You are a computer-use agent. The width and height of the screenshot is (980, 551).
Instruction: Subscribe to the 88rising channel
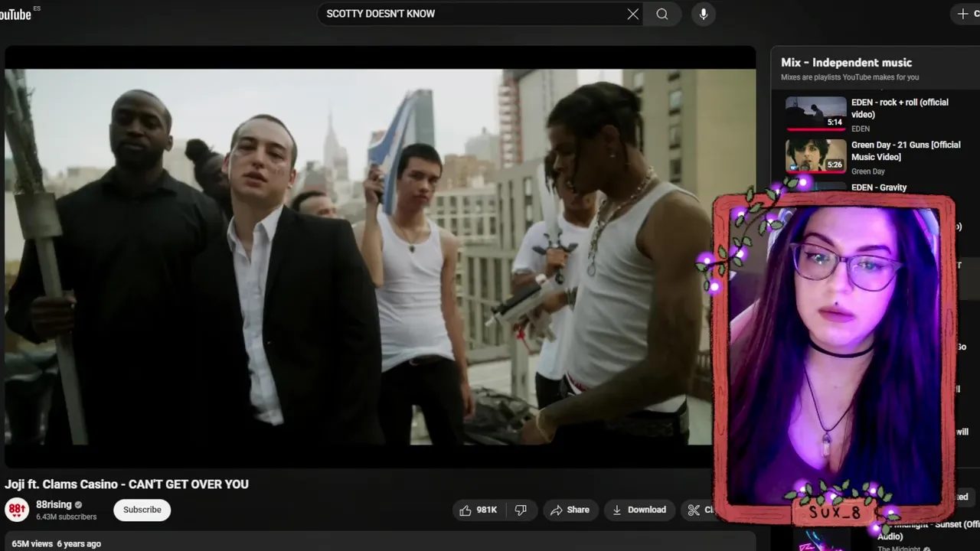[x=142, y=510]
